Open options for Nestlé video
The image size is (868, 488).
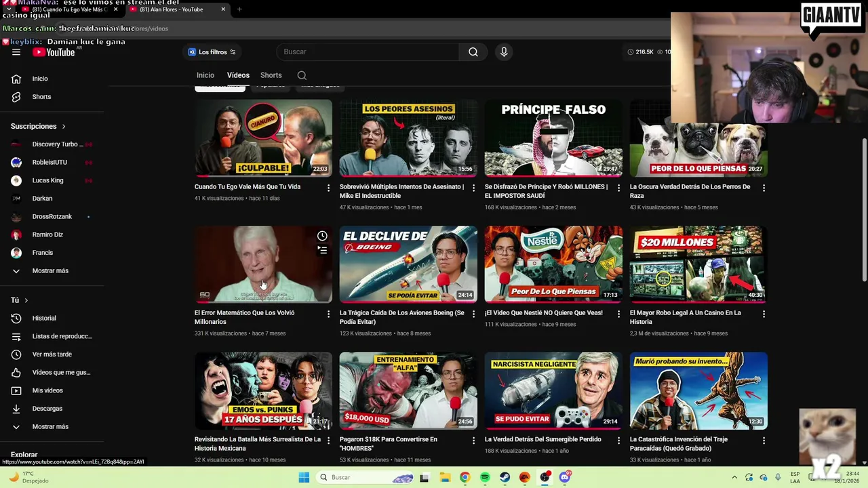pyautogui.click(x=618, y=314)
